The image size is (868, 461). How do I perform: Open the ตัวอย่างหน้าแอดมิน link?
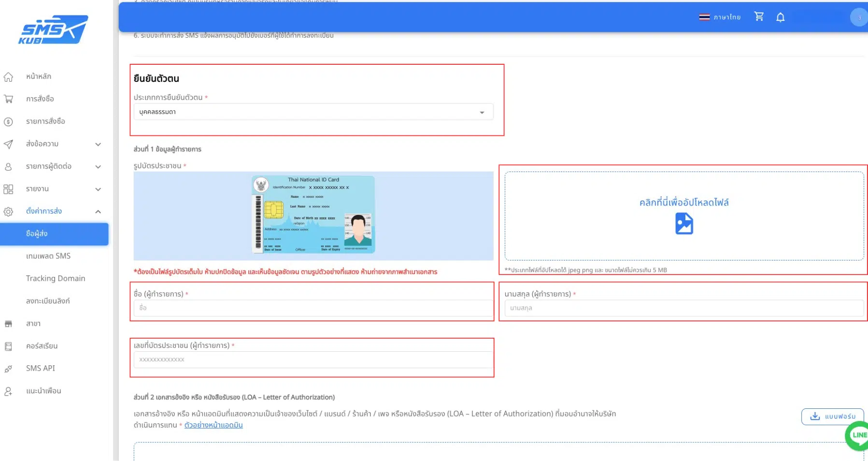pyautogui.click(x=213, y=425)
